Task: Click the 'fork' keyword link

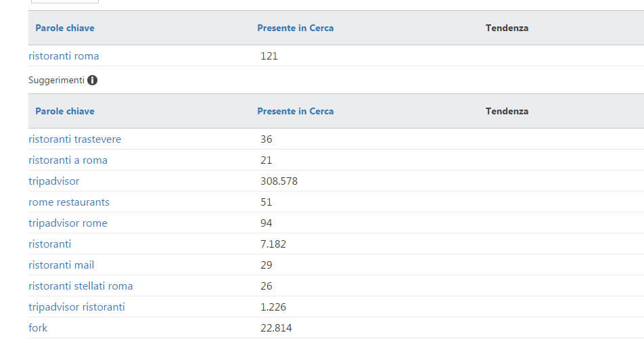Action: click(x=38, y=328)
